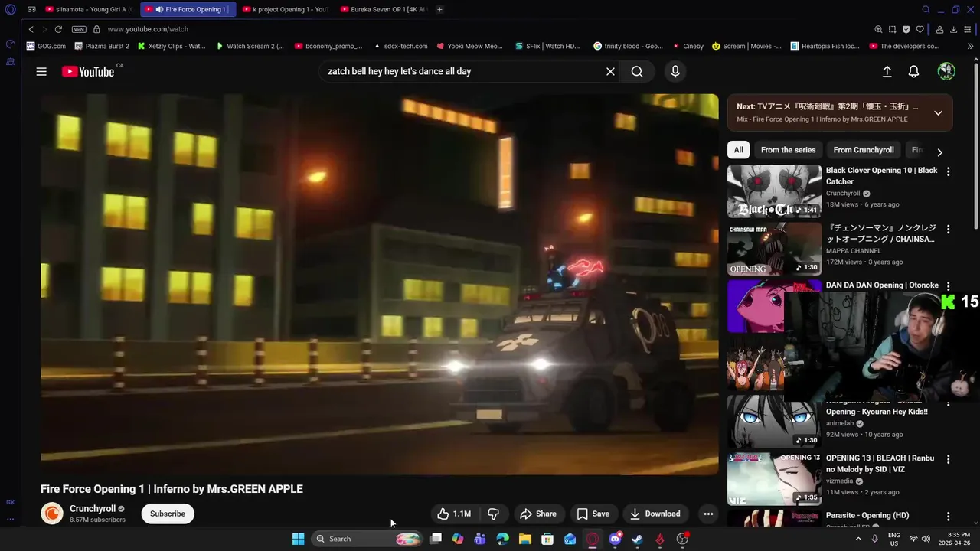Open Parasite - Opening (HD) title
The image size is (980, 551).
pyautogui.click(x=867, y=515)
